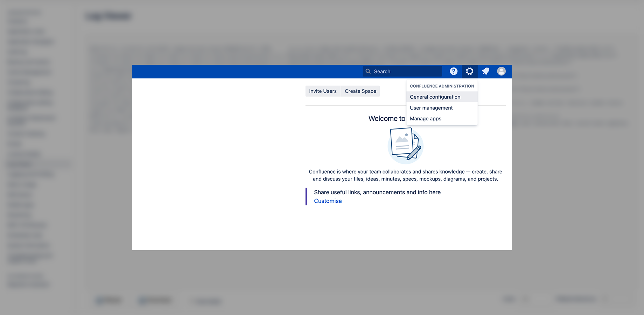Click the Create Space button
The image size is (644, 315).
pyautogui.click(x=360, y=91)
